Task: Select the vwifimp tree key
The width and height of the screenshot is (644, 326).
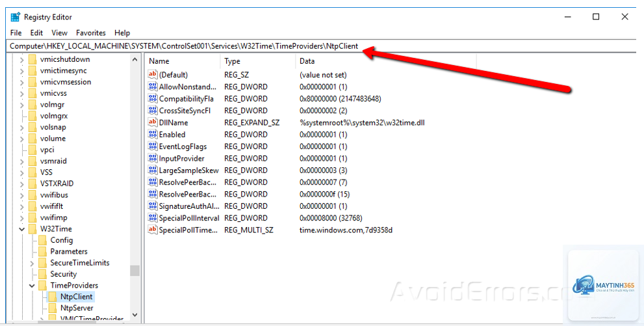Action: [x=53, y=217]
